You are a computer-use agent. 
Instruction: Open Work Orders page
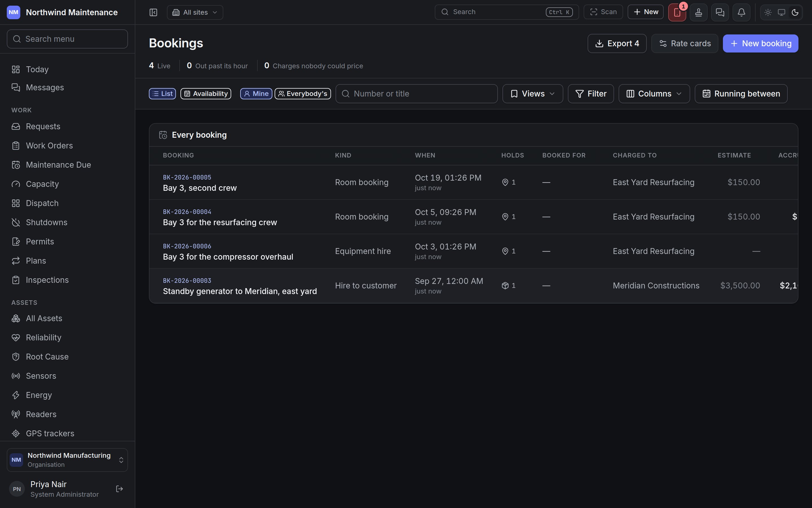(67, 146)
